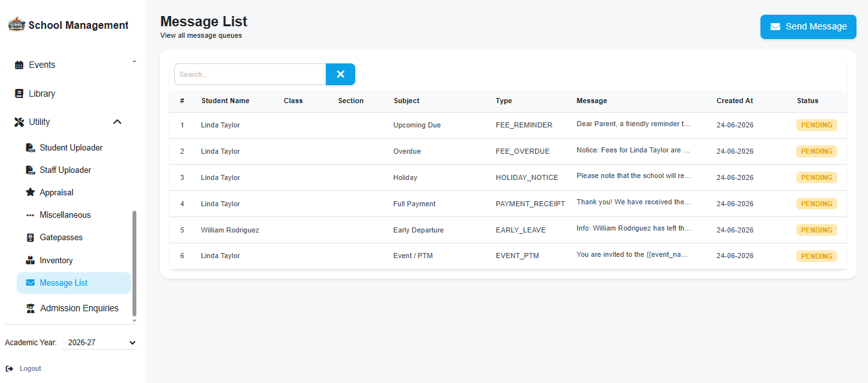Click the sidebar scroll-up arrow
Image resolution: width=868 pixels, height=383 pixels.
[134, 61]
